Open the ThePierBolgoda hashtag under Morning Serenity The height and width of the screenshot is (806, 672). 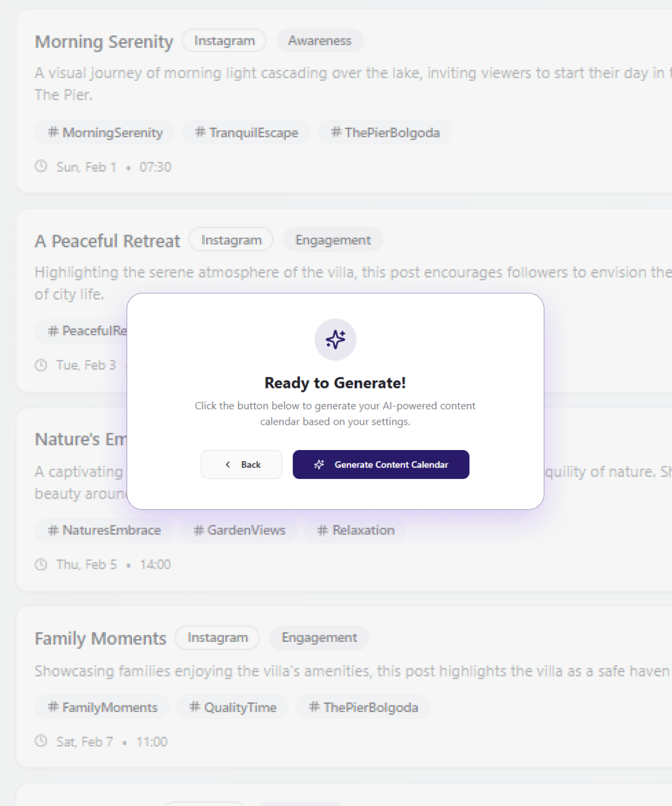(x=385, y=133)
